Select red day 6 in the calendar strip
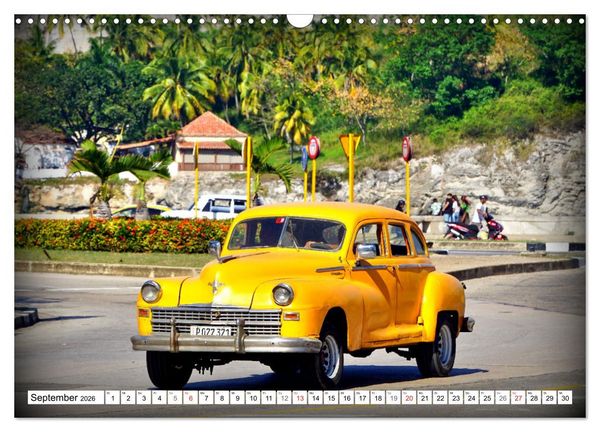Viewport: 600px width, 432px height. click(191, 398)
